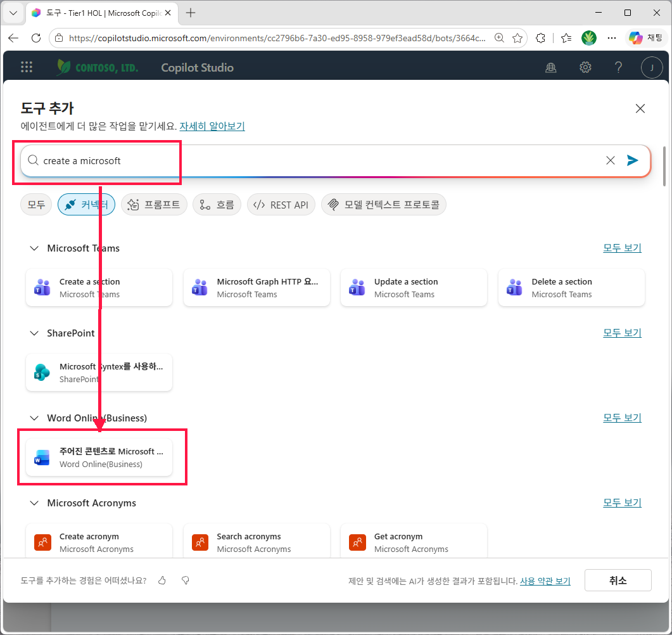
Task: Click the Copilot Studio title in header
Action: (x=197, y=68)
